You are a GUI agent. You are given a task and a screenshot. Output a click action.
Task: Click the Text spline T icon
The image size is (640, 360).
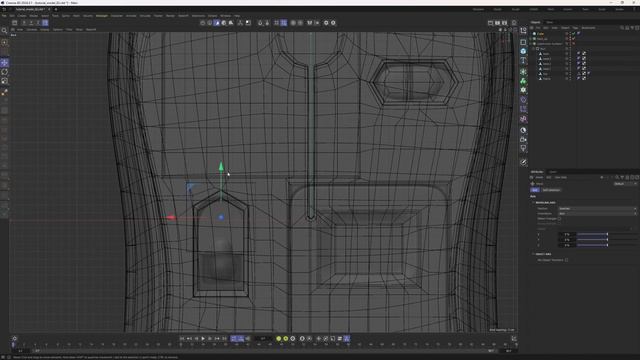[523, 60]
